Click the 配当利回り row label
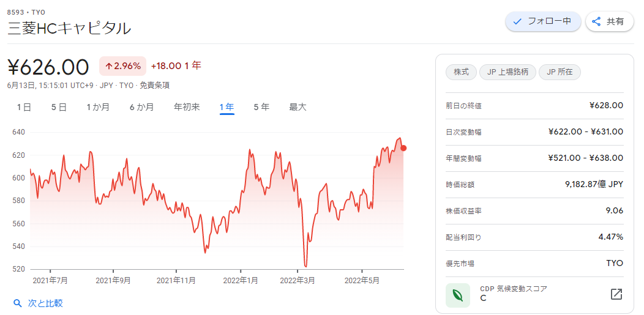The height and width of the screenshot is (315, 644). [463, 237]
